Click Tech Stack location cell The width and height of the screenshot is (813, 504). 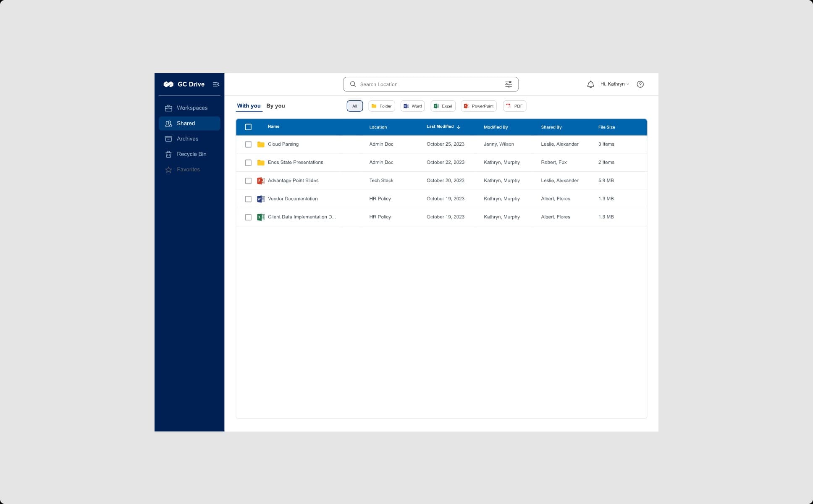[x=381, y=181]
